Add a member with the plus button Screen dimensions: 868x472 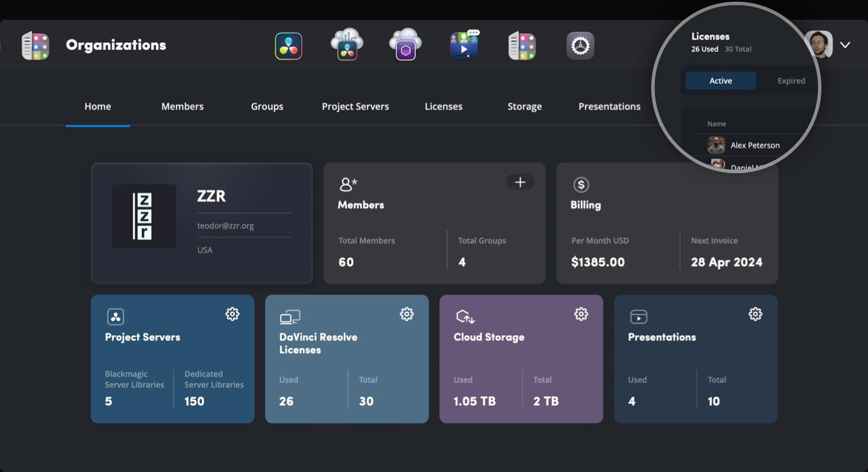[520, 182]
